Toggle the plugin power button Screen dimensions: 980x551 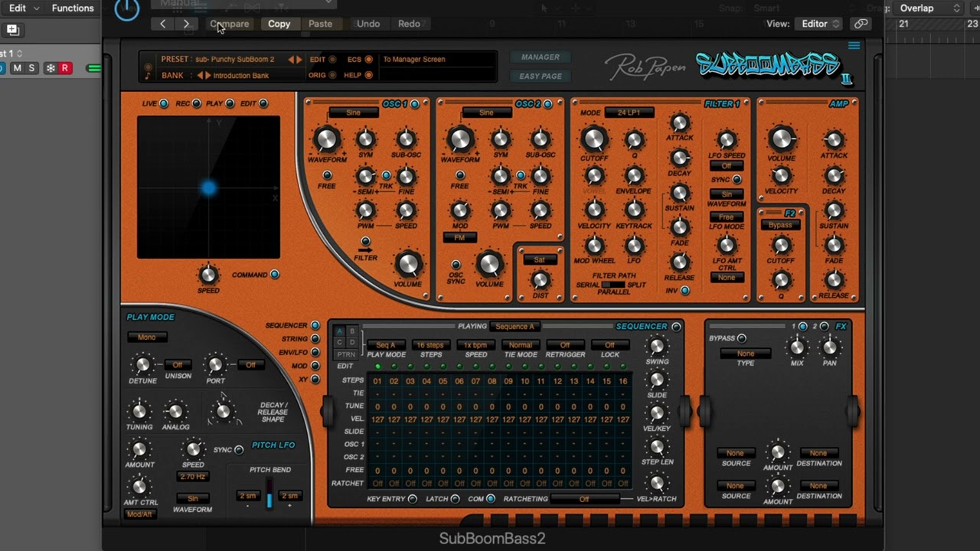pos(126,9)
